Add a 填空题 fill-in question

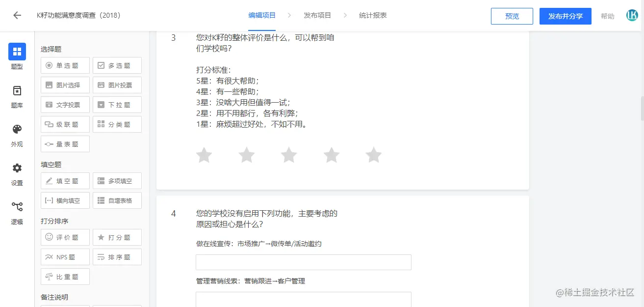tap(65, 181)
